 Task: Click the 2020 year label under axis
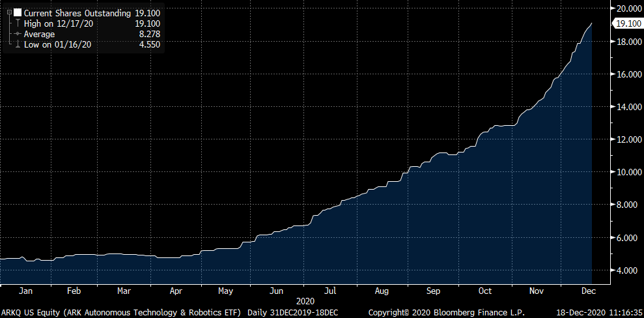(x=305, y=301)
